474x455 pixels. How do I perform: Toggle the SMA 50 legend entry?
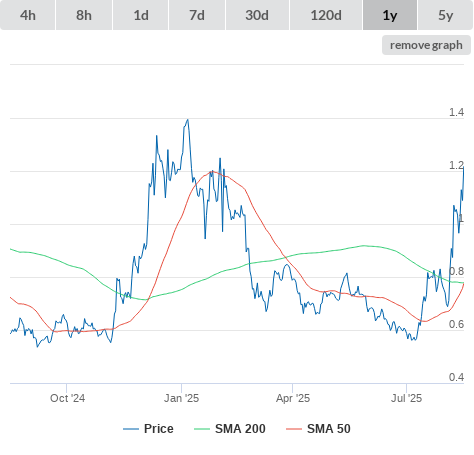[x=318, y=429]
